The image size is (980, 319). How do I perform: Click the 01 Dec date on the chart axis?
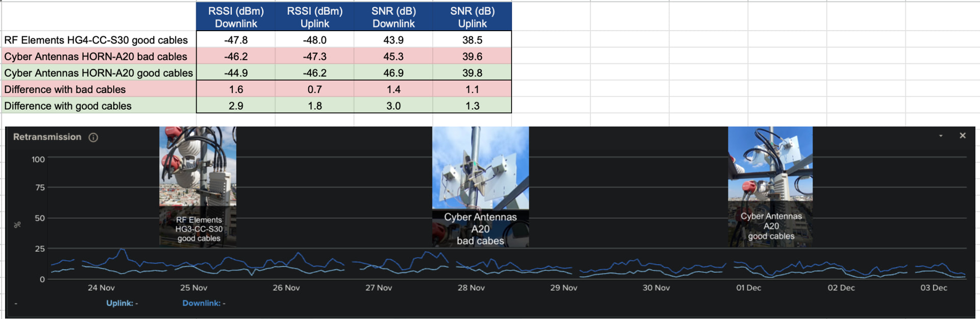pyautogui.click(x=748, y=288)
